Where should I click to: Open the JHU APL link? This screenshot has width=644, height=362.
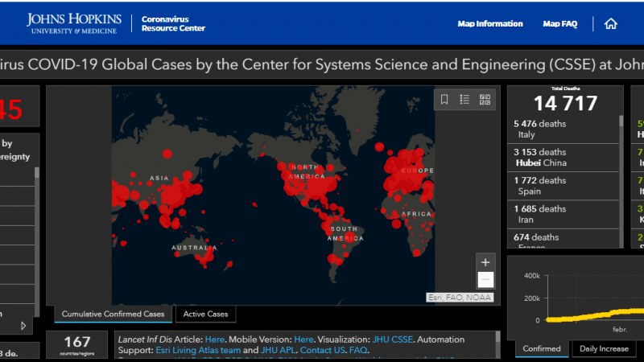tap(278, 350)
